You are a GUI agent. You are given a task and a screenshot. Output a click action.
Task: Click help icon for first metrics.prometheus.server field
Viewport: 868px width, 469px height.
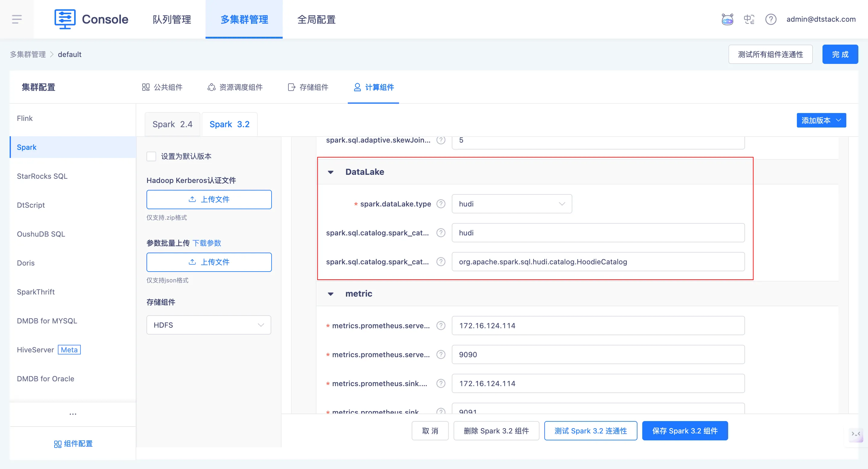coord(441,326)
